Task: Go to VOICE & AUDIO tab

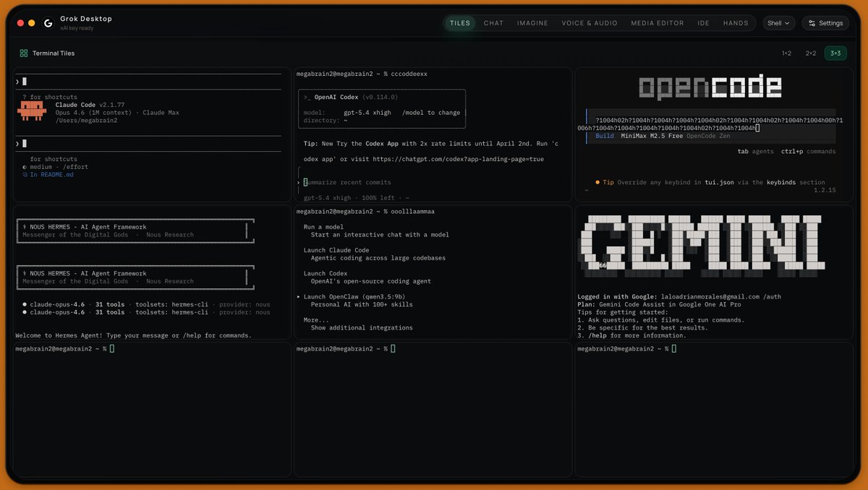Action: coord(590,23)
